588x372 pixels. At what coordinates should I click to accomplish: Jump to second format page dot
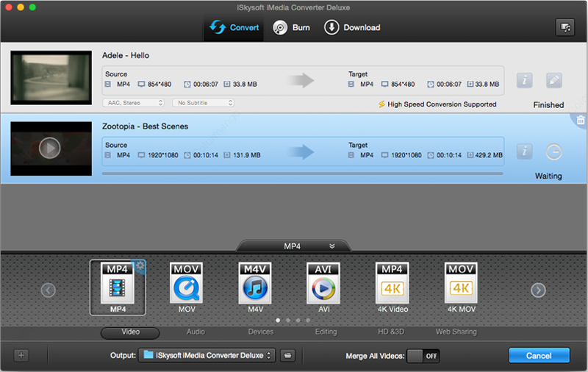pos(288,321)
